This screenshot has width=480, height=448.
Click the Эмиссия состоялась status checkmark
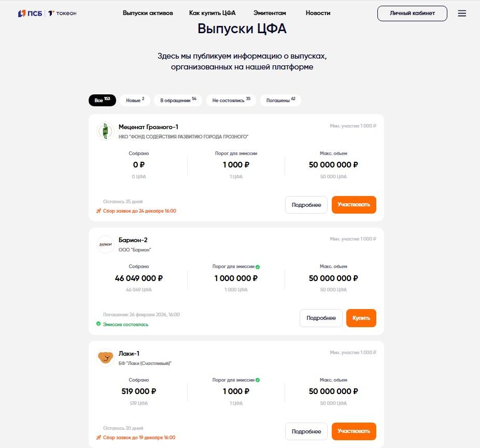pos(98,324)
